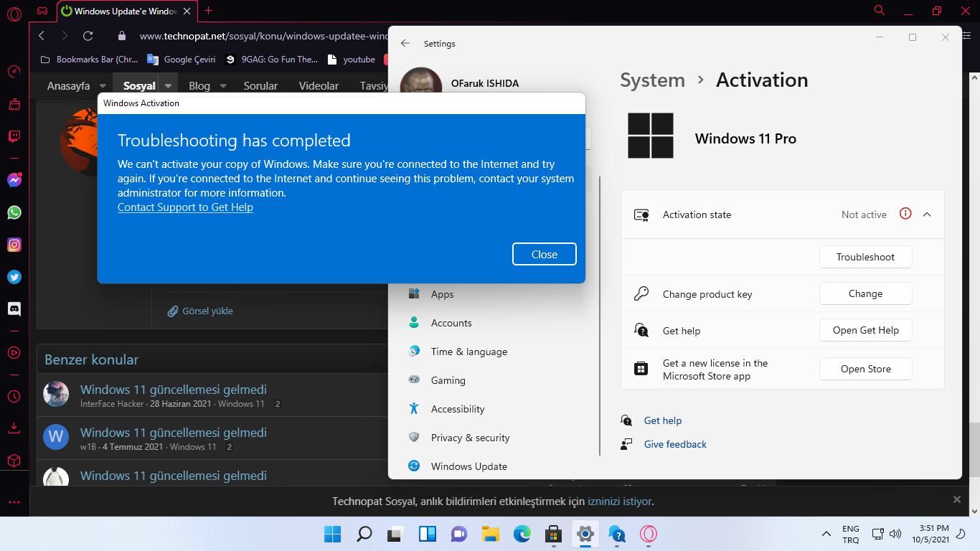Switch to the Windows Update'e browser tab
Image resolution: width=980 pixels, height=551 pixels.
126,11
